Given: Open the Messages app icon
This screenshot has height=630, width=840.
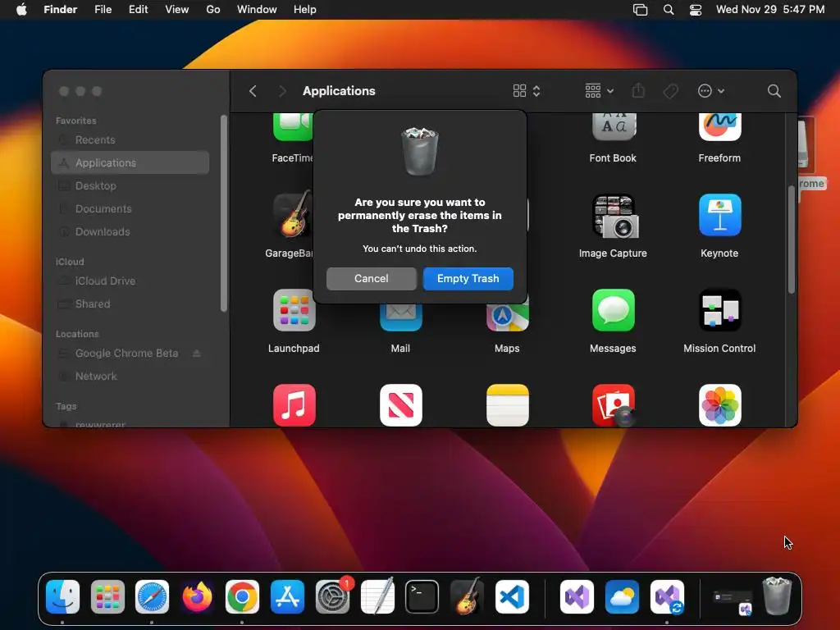Looking at the screenshot, I should pyautogui.click(x=614, y=310).
